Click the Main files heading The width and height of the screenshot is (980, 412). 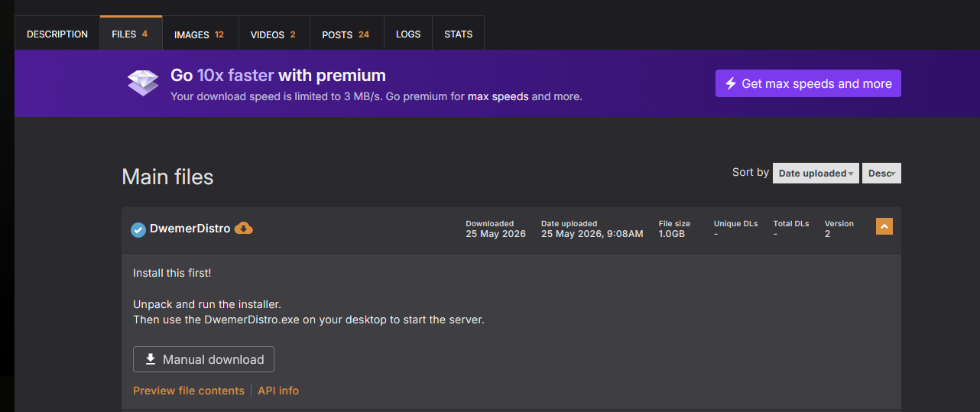167,177
